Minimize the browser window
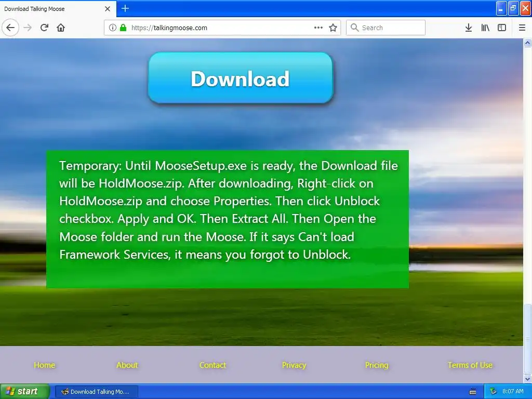Image resolution: width=532 pixels, height=399 pixels. tap(501, 8)
